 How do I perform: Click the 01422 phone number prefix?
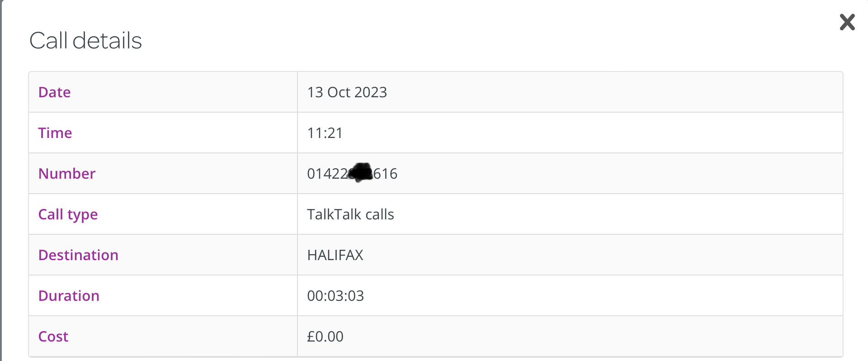point(326,174)
